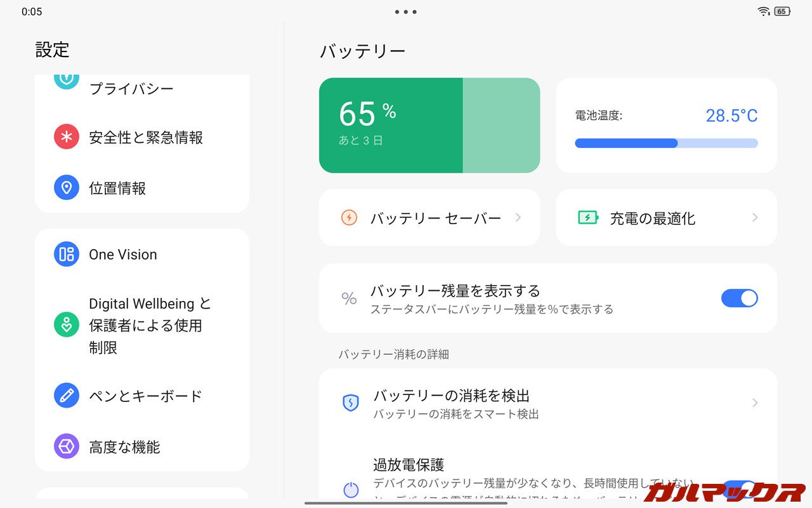Screen dimensions: 812x508
Task: Click the green Digital Wellbeing heart icon
Action: point(67,325)
